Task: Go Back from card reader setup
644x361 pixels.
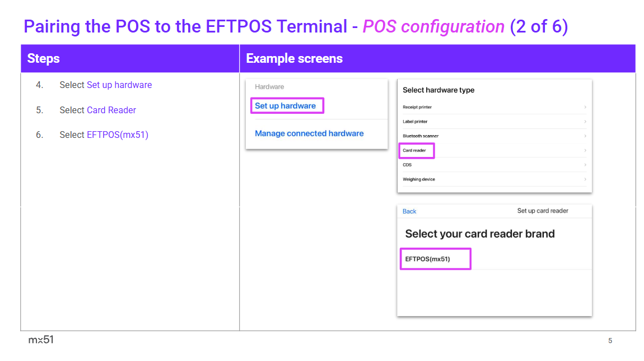Action: (x=409, y=211)
